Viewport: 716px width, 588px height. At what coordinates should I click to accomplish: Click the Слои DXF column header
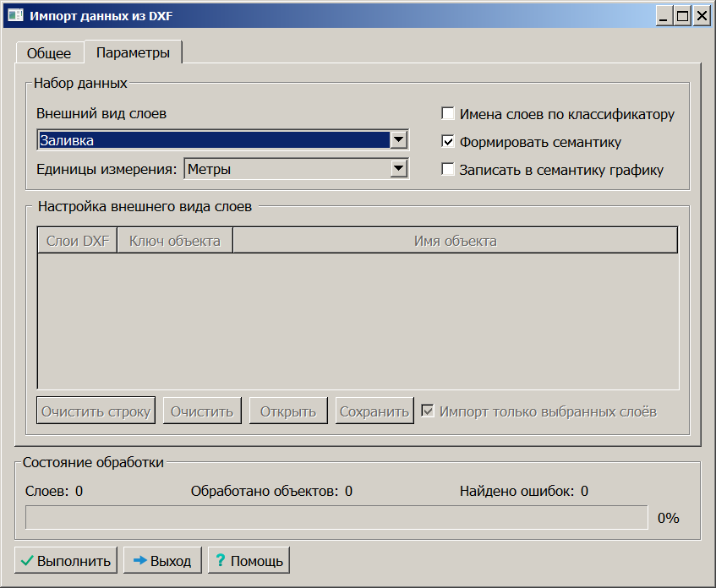tap(78, 241)
